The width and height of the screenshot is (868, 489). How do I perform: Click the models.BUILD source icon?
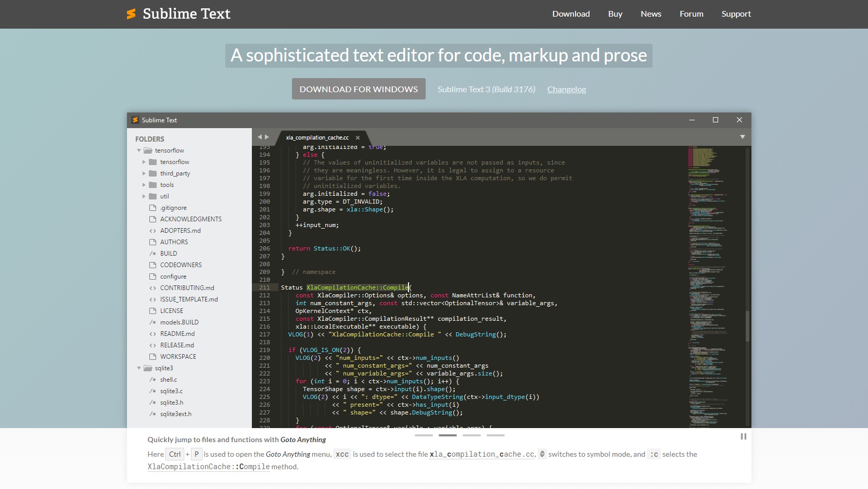(153, 322)
